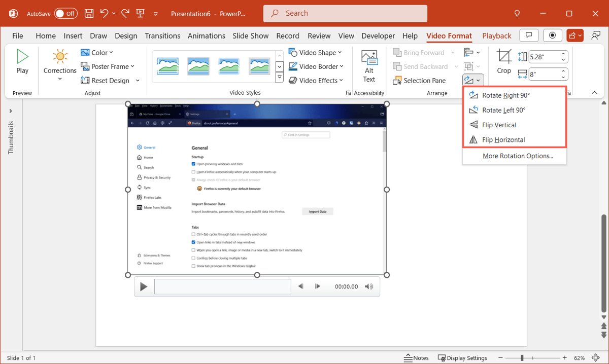609x364 pixels.
Task: Open Video Shape dropdown
Action: 315,53
